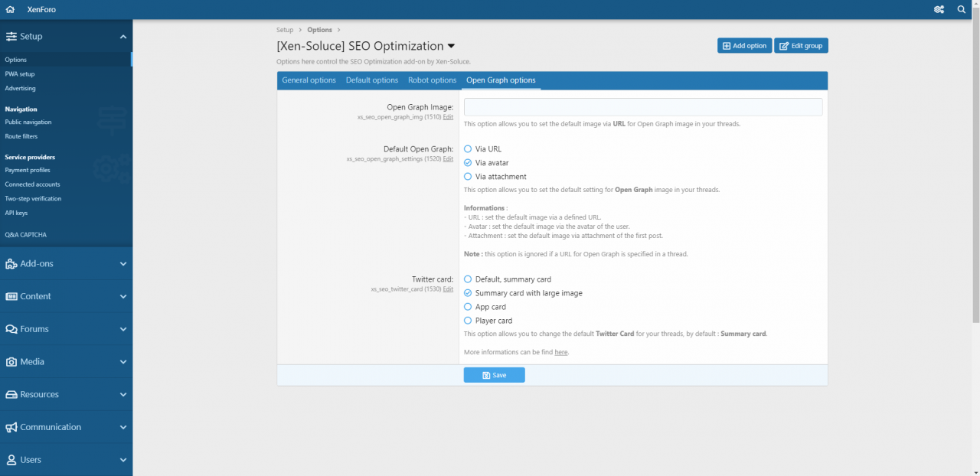Click the floppy disk icon on Save
980x476 pixels.
[486, 375]
